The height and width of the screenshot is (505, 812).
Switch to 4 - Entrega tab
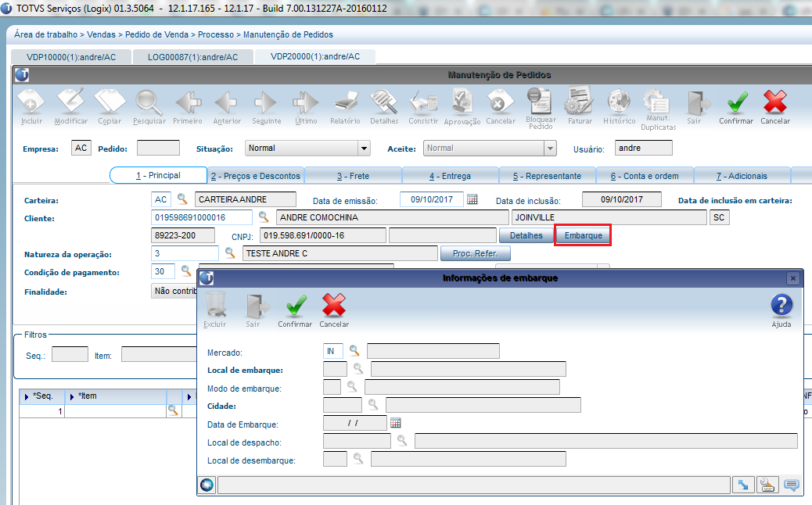[x=450, y=176]
